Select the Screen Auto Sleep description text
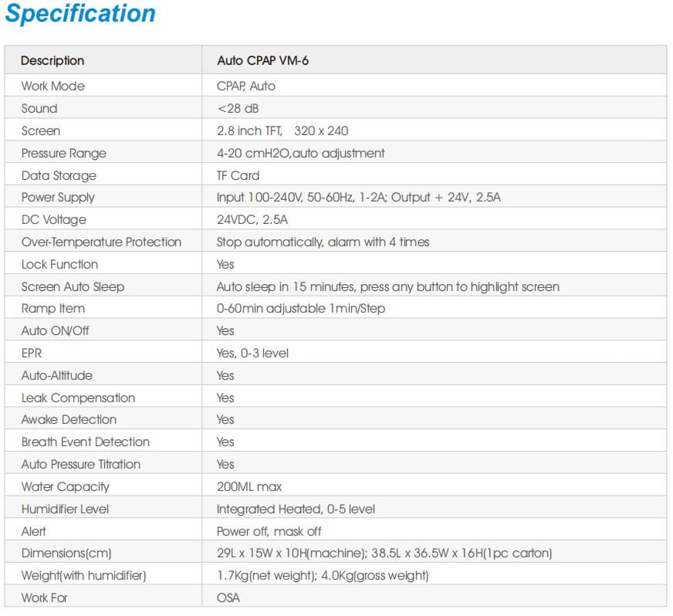This screenshot has width=673, height=616. 387,286
